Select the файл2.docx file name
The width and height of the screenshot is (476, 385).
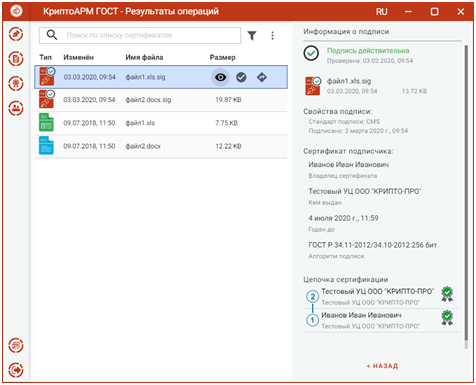pyautogui.click(x=143, y=146)
